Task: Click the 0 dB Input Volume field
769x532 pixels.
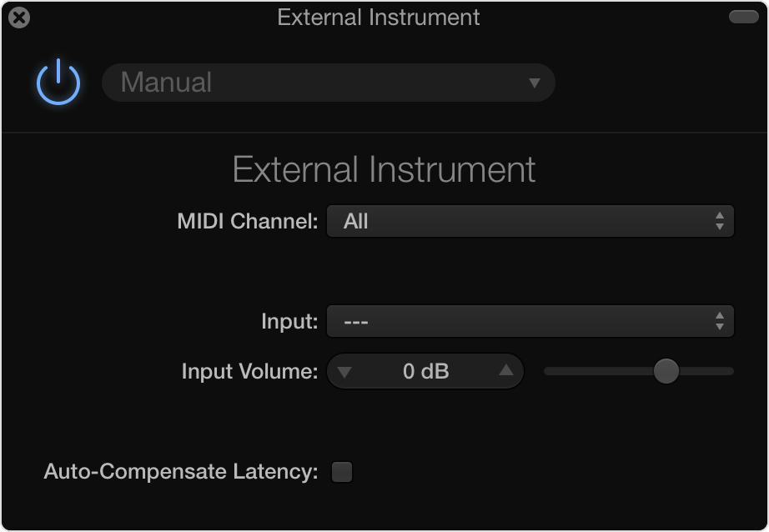Action: [425, 372]
